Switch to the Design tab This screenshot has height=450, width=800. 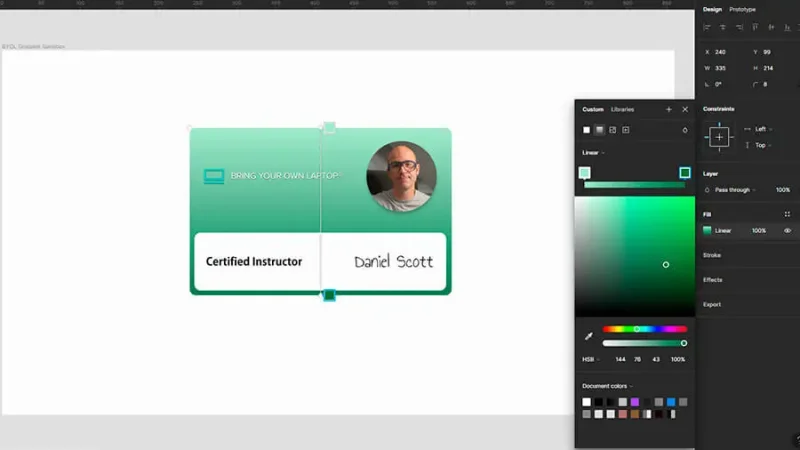click(712, 9)
